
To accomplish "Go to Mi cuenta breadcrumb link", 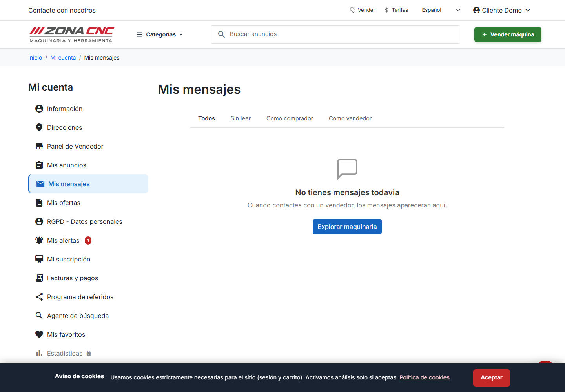I will point(63,58).
